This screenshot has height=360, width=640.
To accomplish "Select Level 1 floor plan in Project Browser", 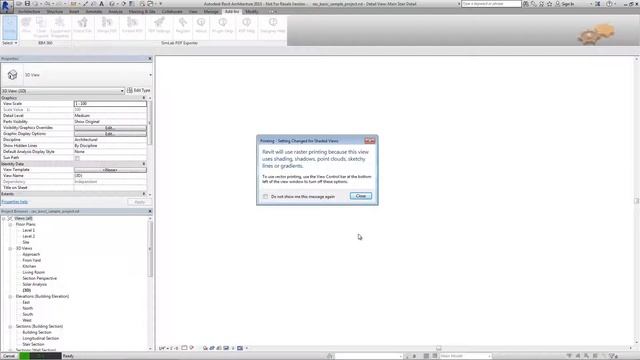I will coord(29,230).
